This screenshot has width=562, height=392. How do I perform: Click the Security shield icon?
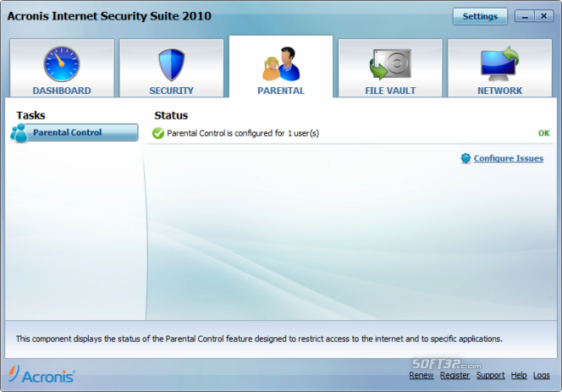[171, 64]
